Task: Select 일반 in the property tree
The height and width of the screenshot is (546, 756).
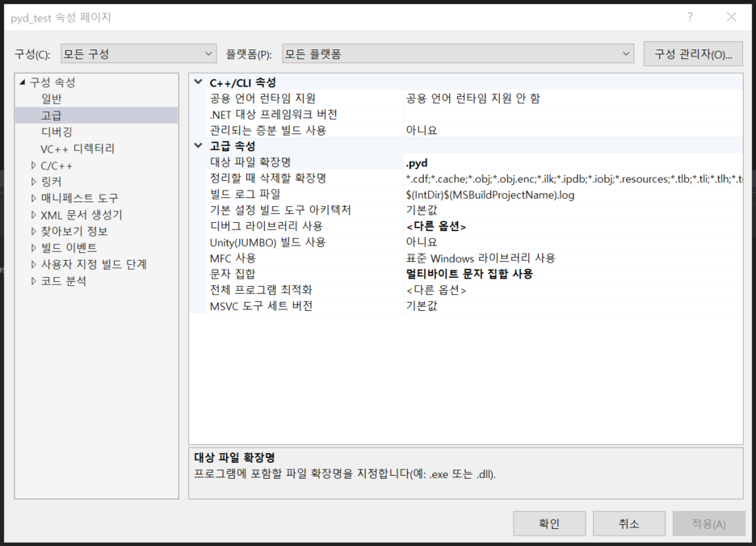Action: click(52, 99)
